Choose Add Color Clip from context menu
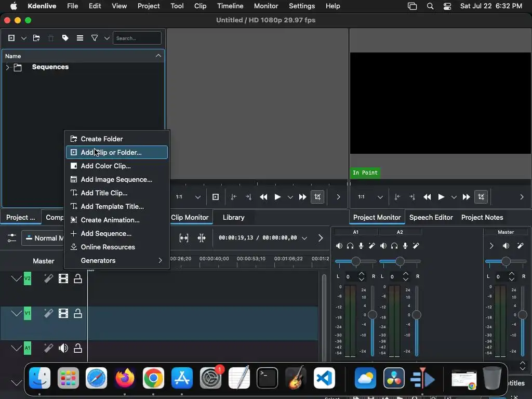 point(117,166)
